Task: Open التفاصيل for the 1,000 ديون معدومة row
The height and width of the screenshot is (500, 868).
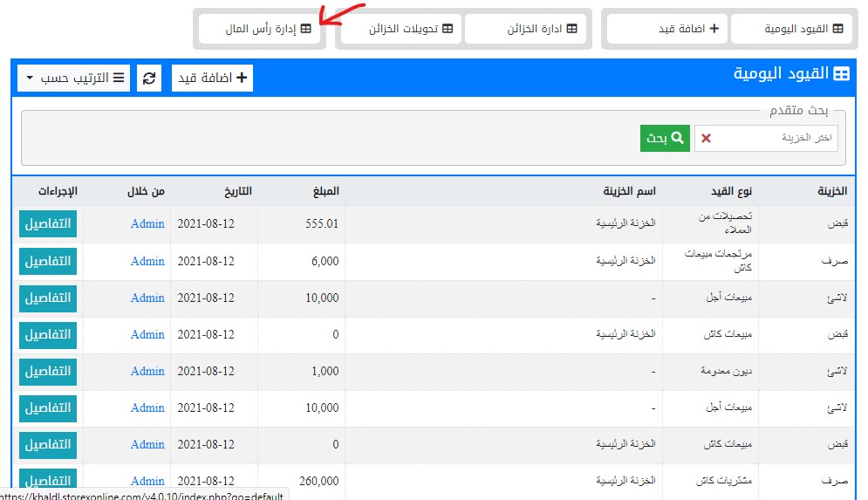Action: click(48, 372)
